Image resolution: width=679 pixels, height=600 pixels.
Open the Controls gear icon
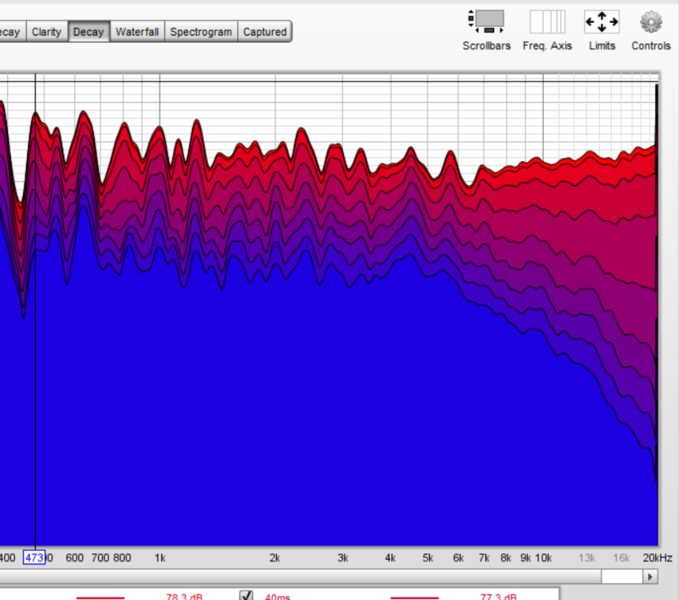point(651,22)
